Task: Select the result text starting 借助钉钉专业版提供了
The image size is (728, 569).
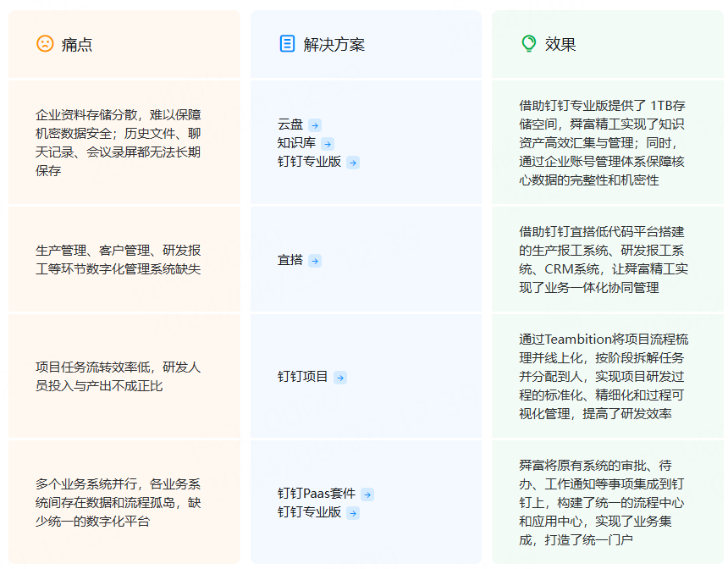Action: pyautogui.click(x=602, y=143)
